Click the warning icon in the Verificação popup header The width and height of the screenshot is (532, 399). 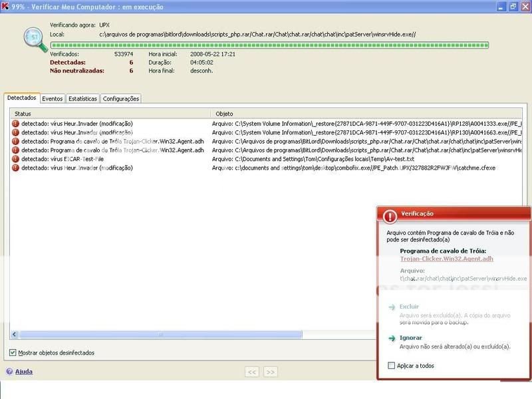tap(389, 214)
